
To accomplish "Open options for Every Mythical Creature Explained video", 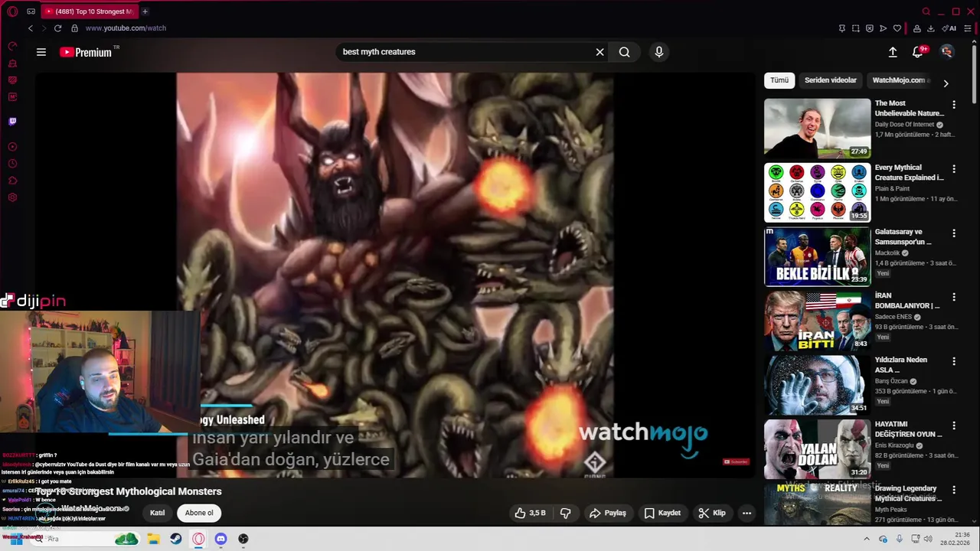I will 954,168.
